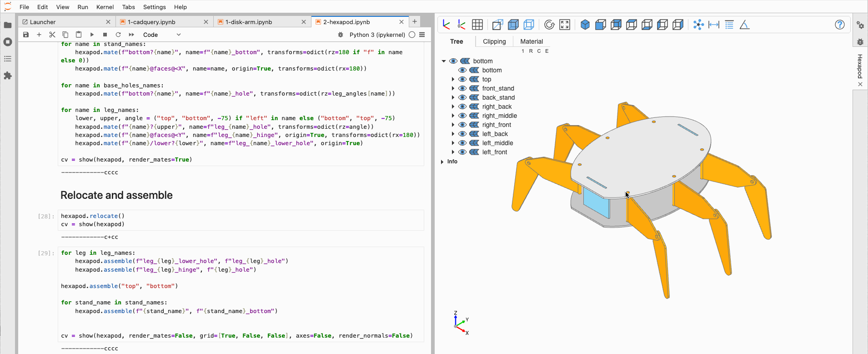868x354 pixels.
Task: Hide the front_stand object with eye icon
Action: tap(462, 88)
